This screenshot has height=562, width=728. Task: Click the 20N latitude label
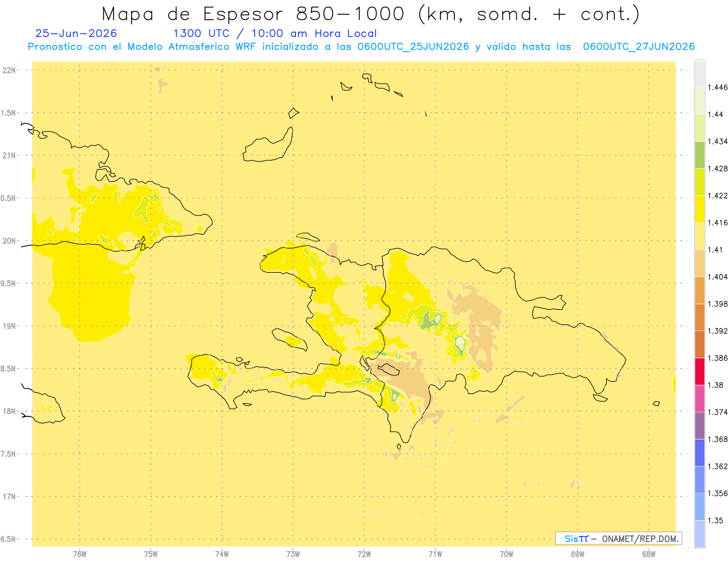(x=10, y=241)
